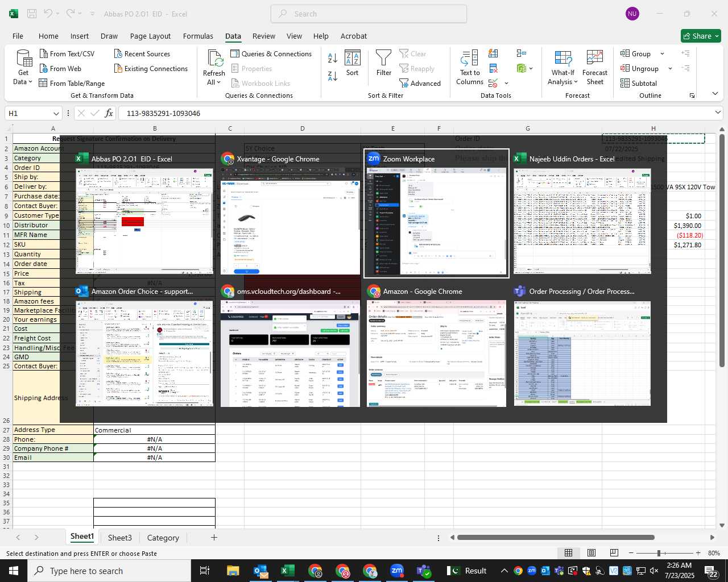The width and height of the screenshot is (728, 582).
Task: Open Data Validation
Action: tap(493, 83)
